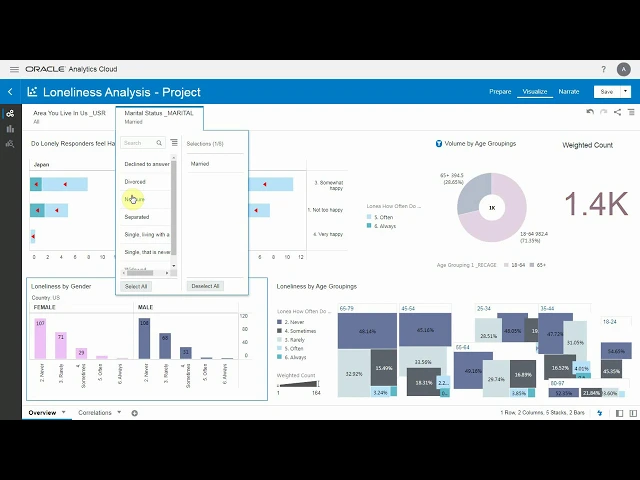Screen dimensions: 640x480
Task: Click FEMALE bar labeled 107
Action: (40, 339)
